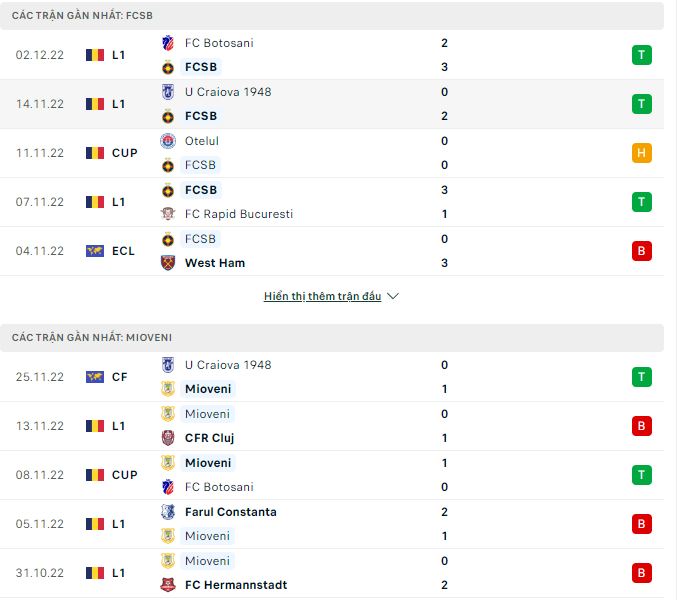Select the L1 league label on 07.11.22 row
The height and width of the screenshot is (600, 677).
(119, 202)
